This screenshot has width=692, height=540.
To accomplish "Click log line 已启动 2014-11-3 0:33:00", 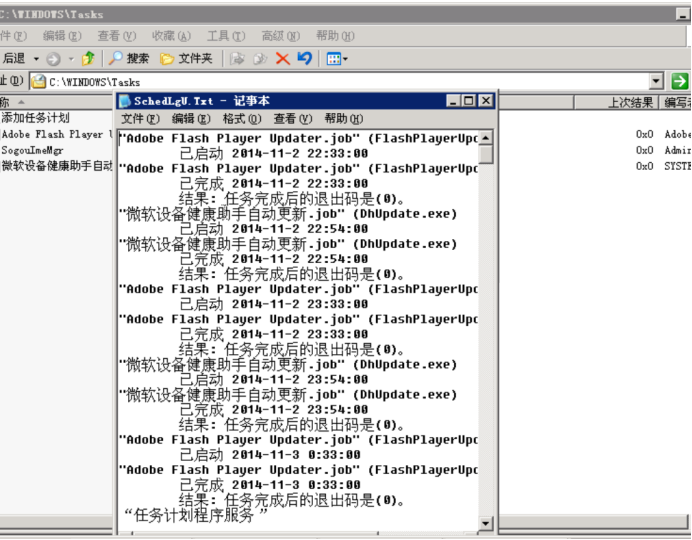I will pyautogui.click(x=270, y=455).
